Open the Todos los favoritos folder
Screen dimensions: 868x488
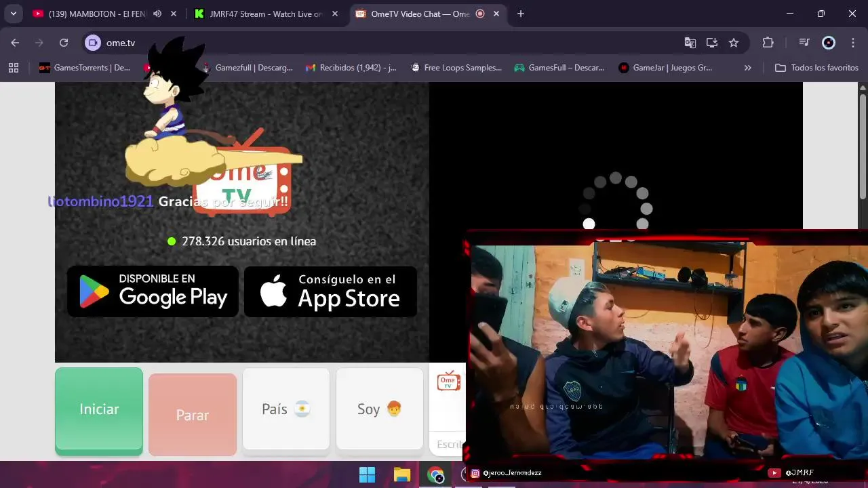pyautogui.click(x=816, y=68)
